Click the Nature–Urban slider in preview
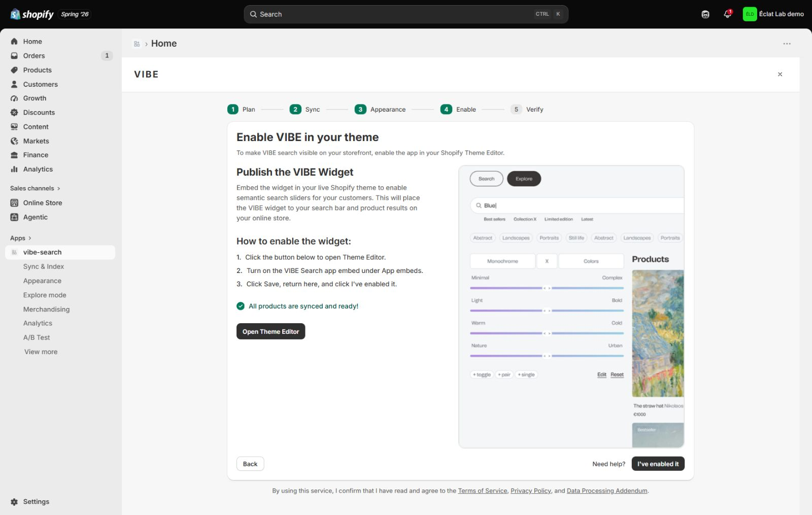Image resolution: width=812 pixels, height=515 pixels. coord(547,356)
